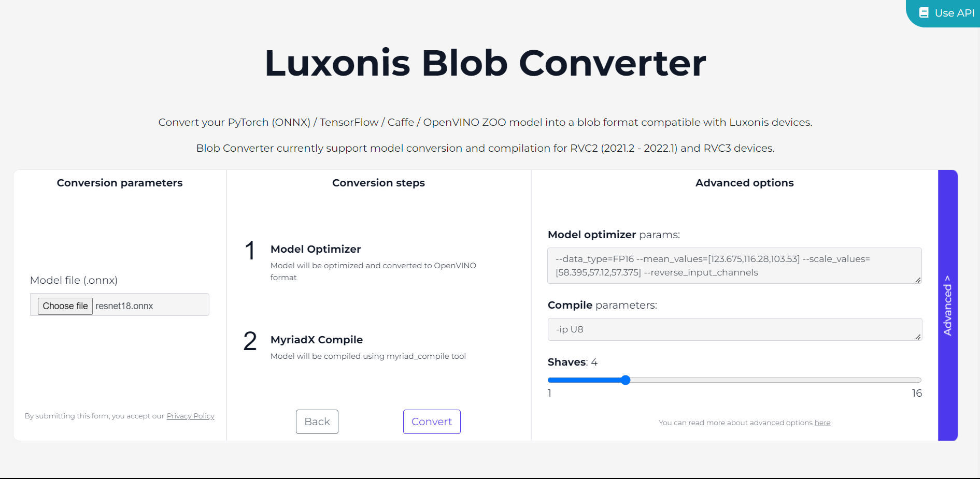Click the Luxonis Blob Converter title

[x=485, y=63]
